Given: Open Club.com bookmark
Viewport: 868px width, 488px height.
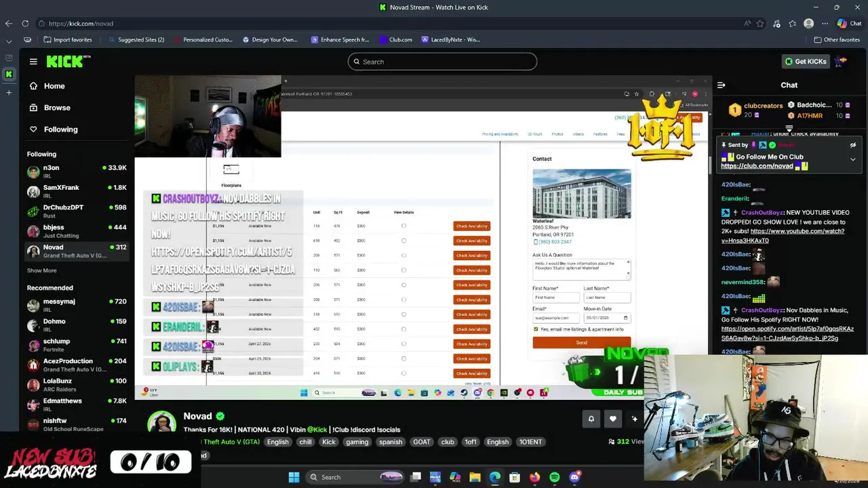Looking at the screenshot, I should point(395,40).
